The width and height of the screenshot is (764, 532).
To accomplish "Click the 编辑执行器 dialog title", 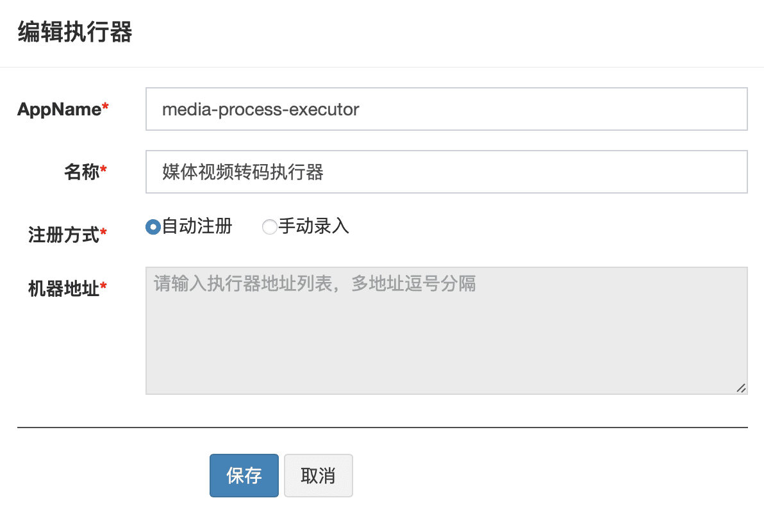I will coord(74,32).
